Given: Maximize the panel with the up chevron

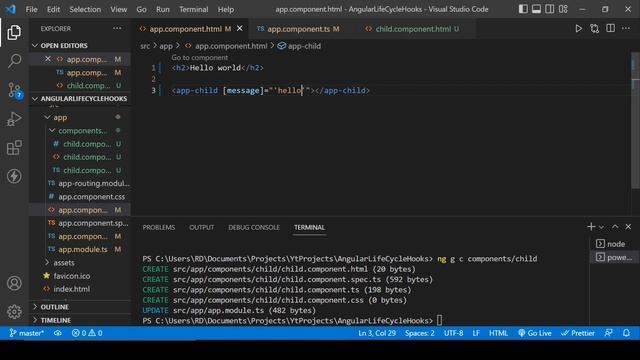Looking at the screenshot, I should coord(615,227).
